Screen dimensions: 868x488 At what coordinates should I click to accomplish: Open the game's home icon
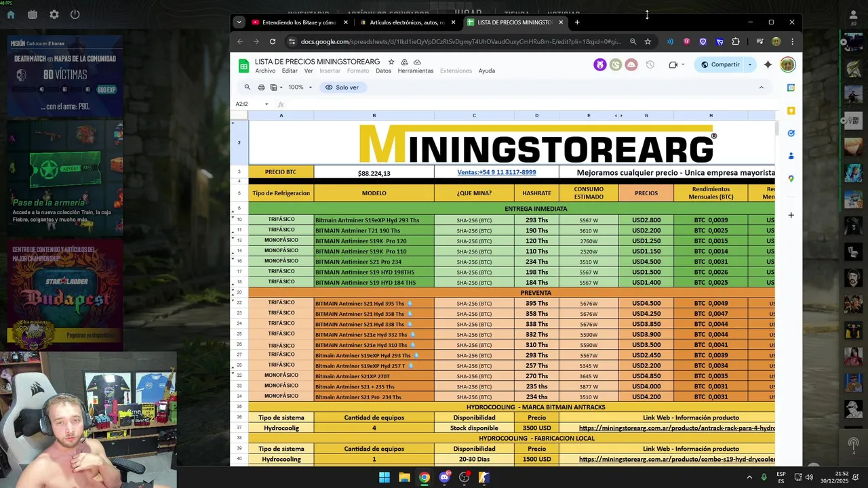[x=11, y=14]
